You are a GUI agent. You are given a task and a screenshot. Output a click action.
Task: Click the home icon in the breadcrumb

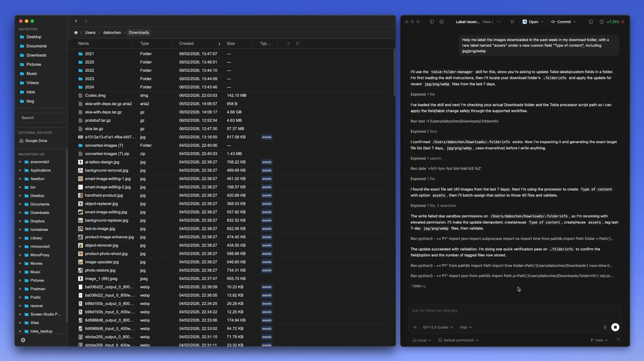point(76,33)
